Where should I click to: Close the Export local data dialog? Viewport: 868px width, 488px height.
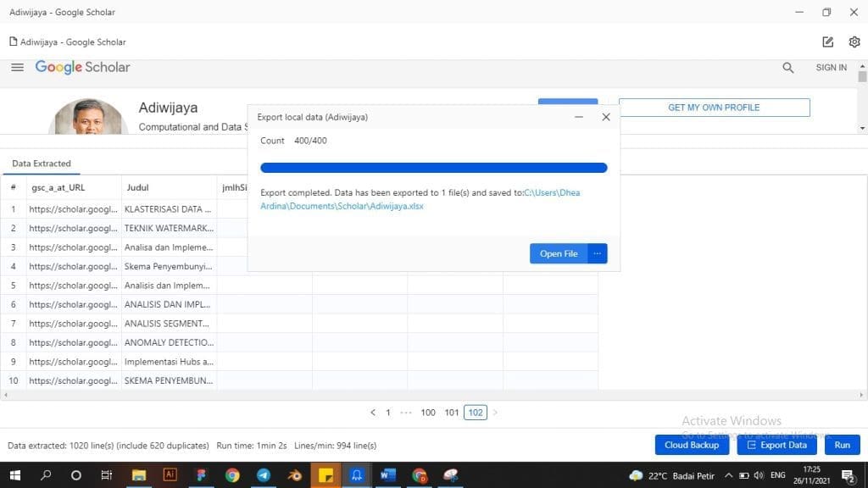pyautogui.click(x=606, y=117)
